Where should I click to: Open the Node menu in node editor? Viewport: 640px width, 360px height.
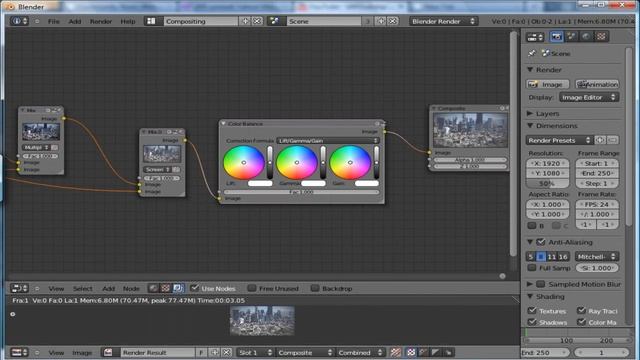click(131, 289)
